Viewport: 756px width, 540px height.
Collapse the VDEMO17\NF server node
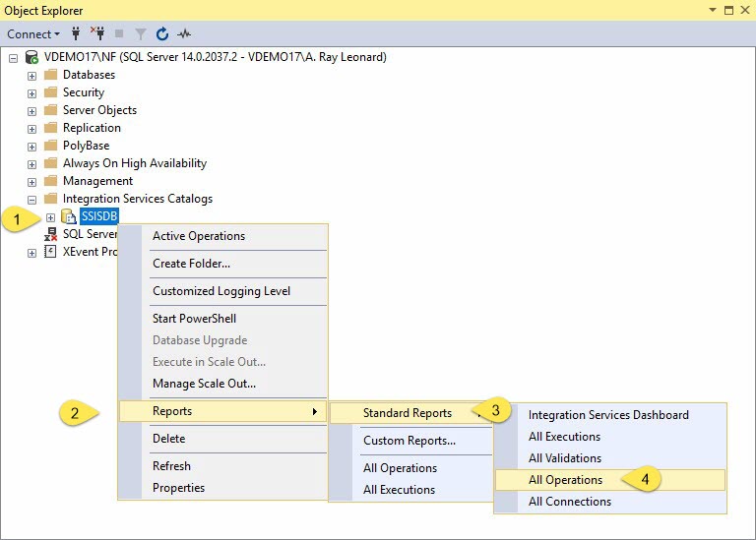[x=14, y=58]
